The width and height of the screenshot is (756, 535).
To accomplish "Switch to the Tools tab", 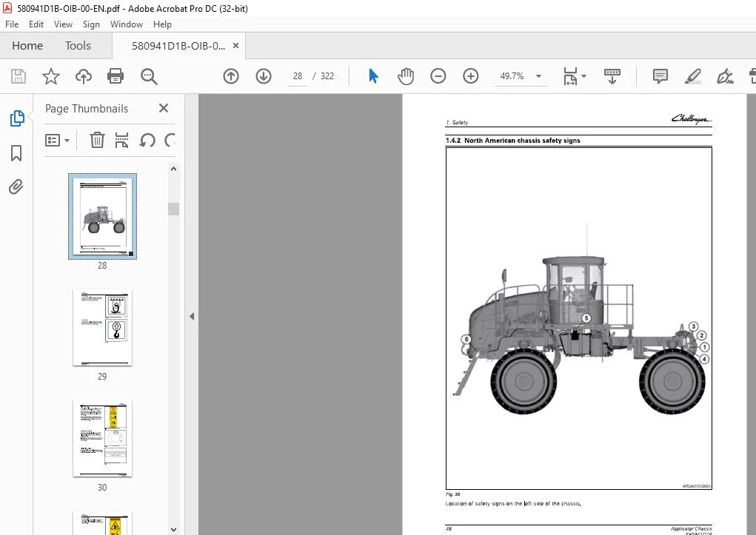I will click(x=78, y=46).
